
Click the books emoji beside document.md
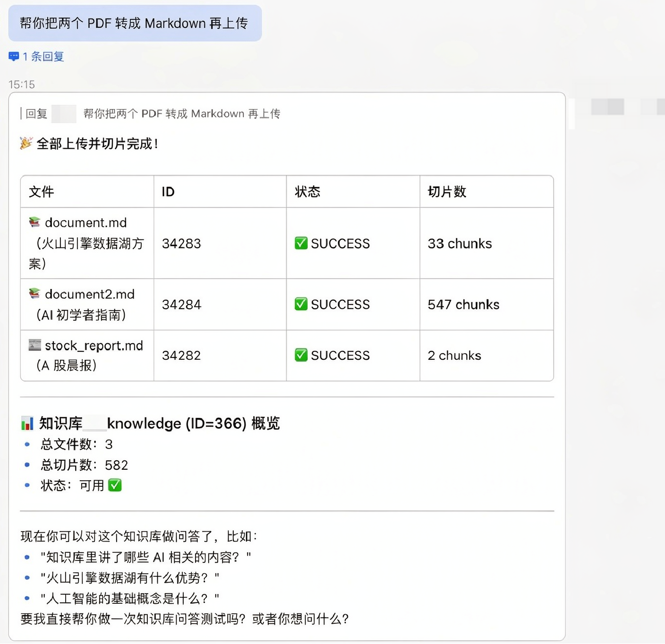[x=34, y=222]
